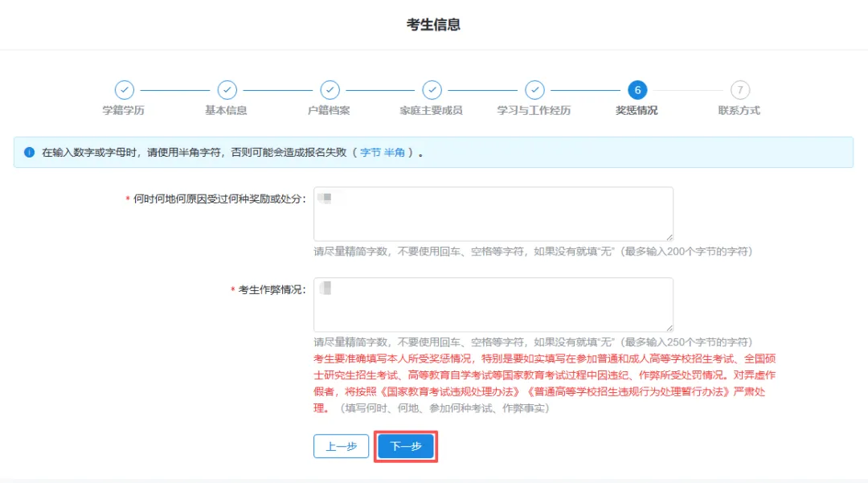Open the 户籍档案 step label
Image resolution: width=868 pixels, height=483 pixels.
click(329, 111)
